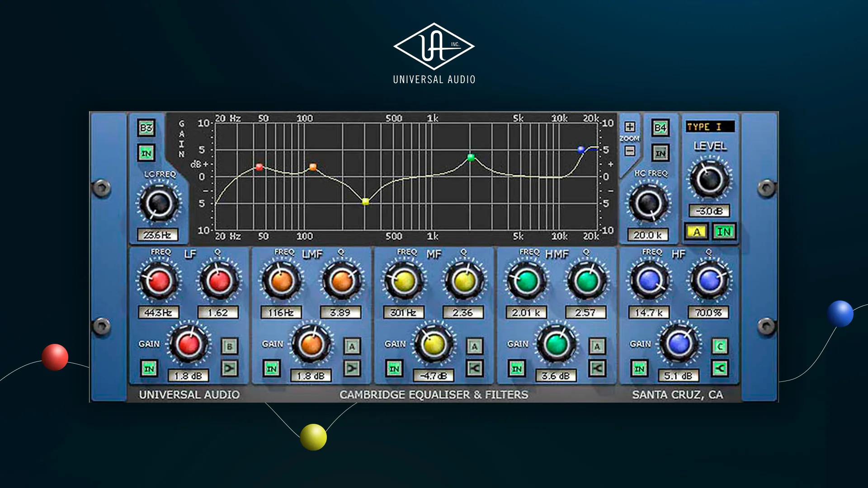Click the B3 low-cut filter type button

click(146, 128)
